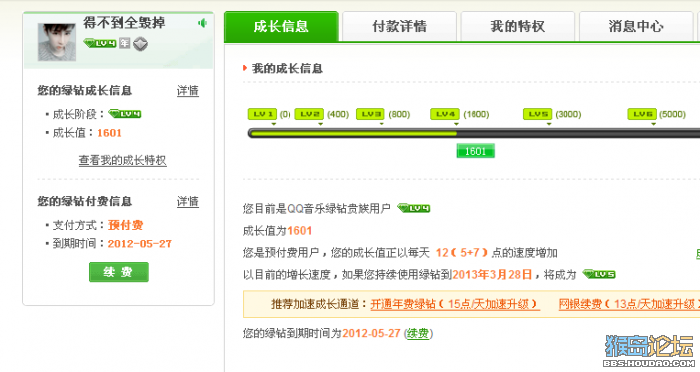Open the 网银续费 (13点/天加速升级) link
Image resolution: width=700 pixels, height=372 pixels.
tap(629, 304)
